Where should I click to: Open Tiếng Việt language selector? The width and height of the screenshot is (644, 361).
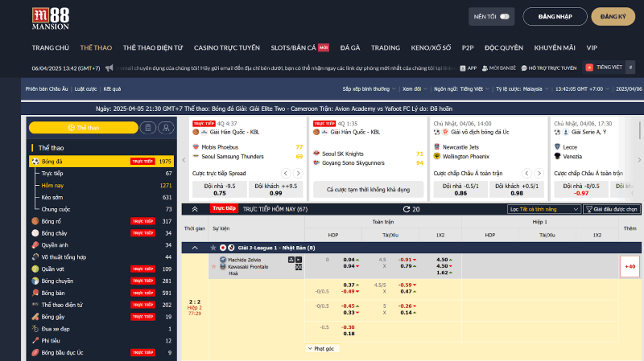[604, 68]
